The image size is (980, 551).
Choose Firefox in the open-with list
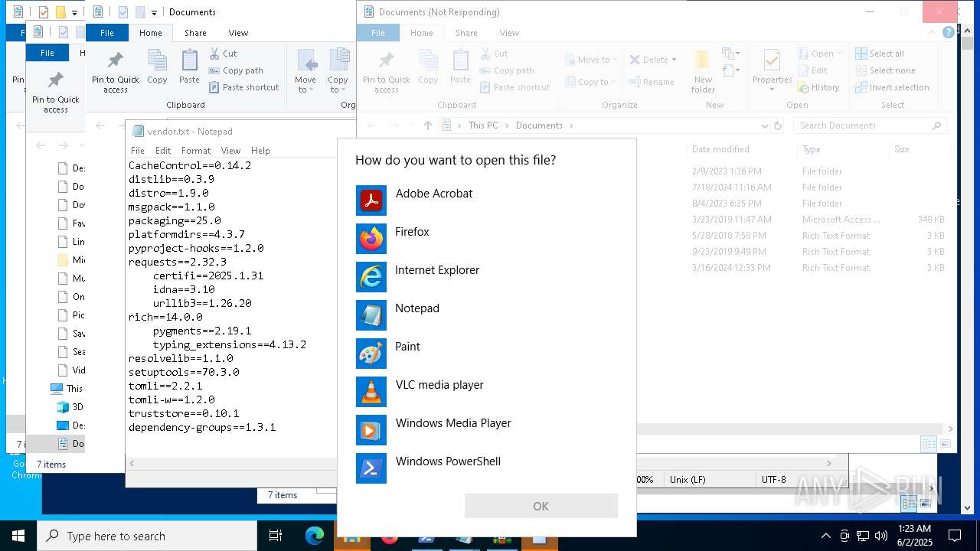[487, 239]
